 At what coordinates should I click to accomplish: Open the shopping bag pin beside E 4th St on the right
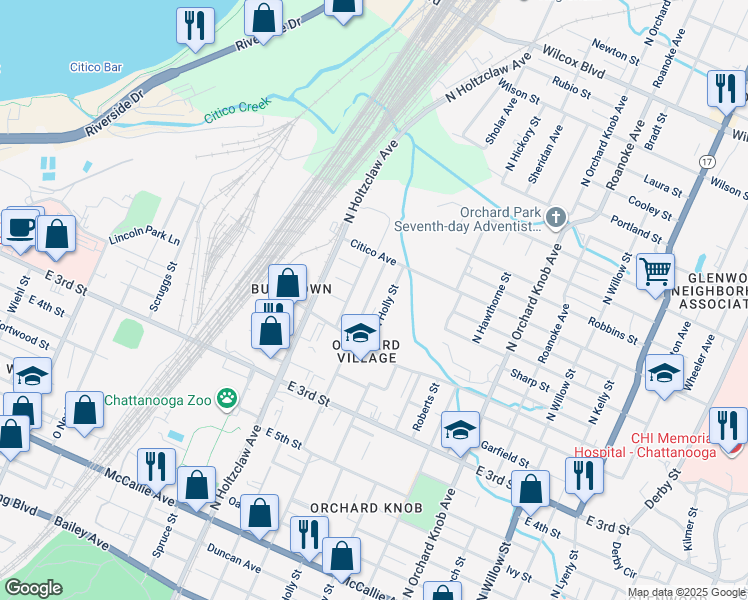coord(530,491)
